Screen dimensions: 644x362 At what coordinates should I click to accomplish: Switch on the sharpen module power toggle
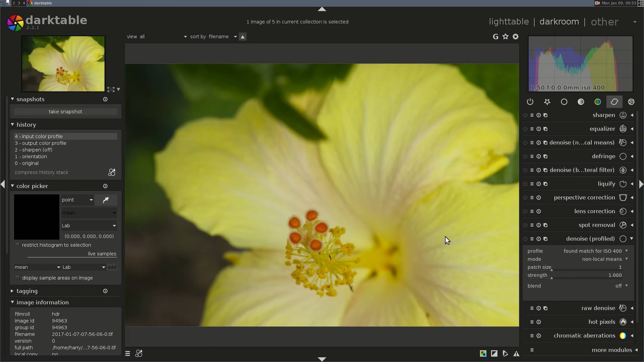pos(525,115)
